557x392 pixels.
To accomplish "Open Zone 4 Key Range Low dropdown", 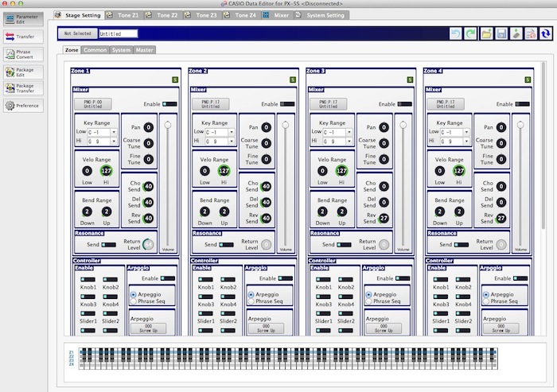I will tap(466, 132).
